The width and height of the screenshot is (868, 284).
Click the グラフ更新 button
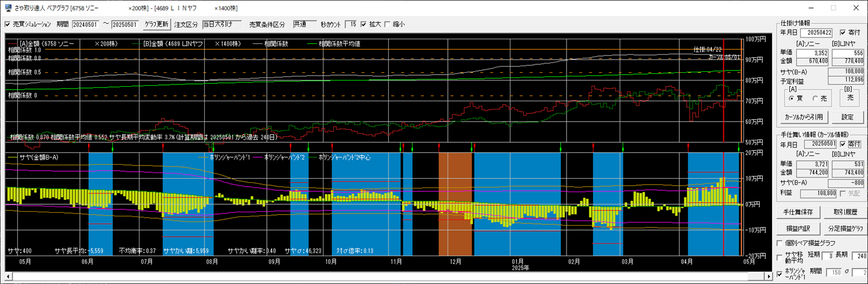(156, 24)
